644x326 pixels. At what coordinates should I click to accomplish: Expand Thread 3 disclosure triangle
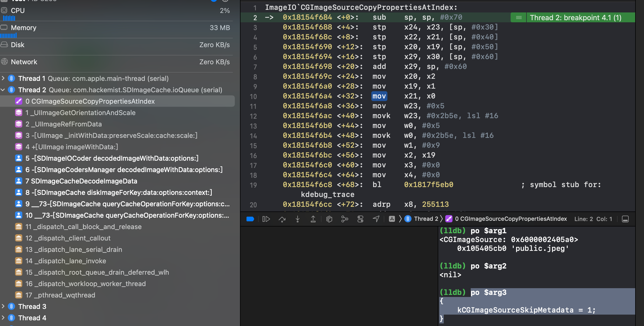[3, 306]
